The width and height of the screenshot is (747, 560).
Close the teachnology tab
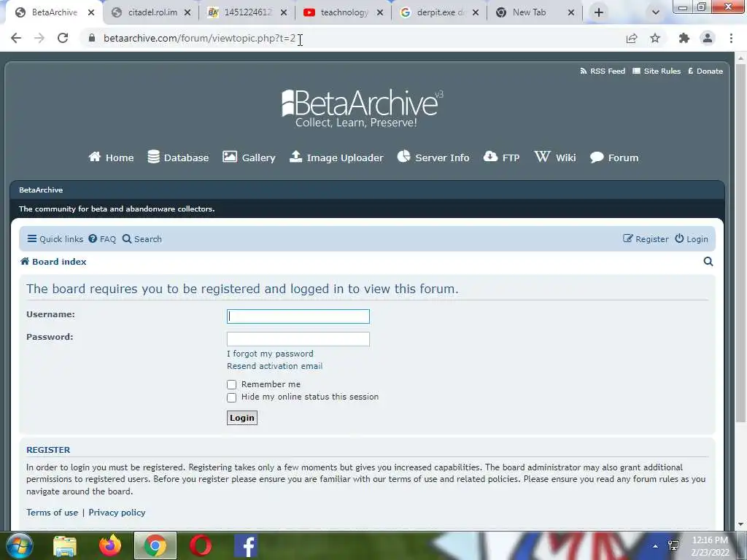(x=379, y=13)
